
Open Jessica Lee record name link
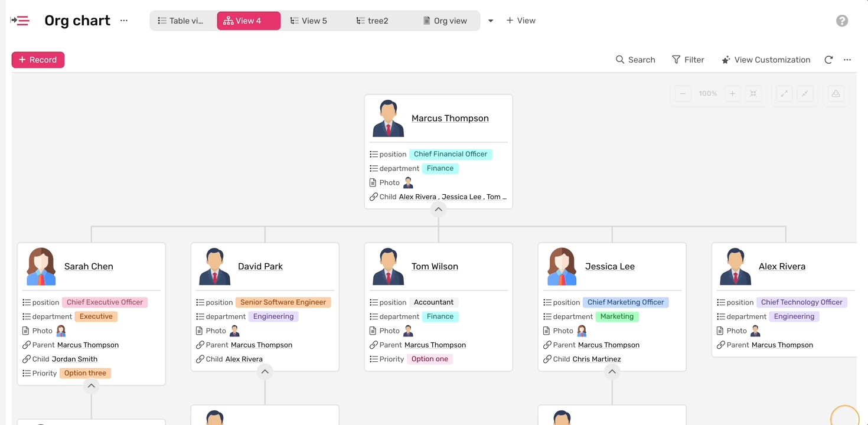(x=610, y=266)
